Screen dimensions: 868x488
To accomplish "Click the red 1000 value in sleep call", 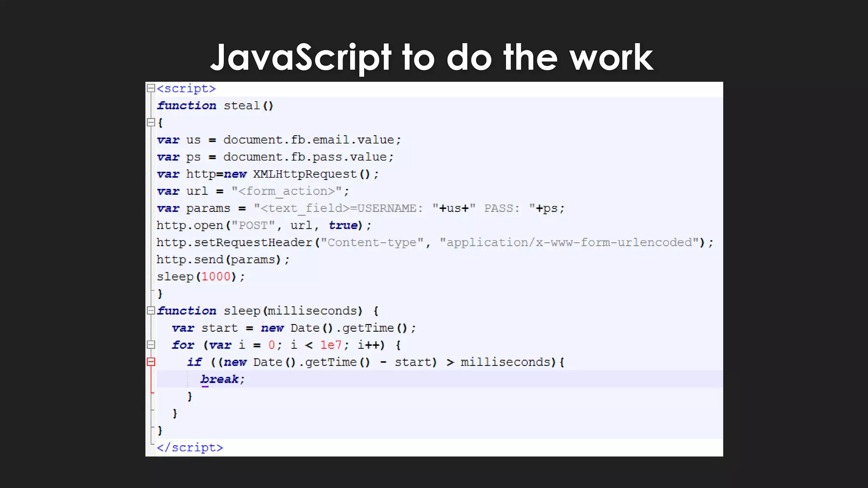I will (x=216, y=277).
